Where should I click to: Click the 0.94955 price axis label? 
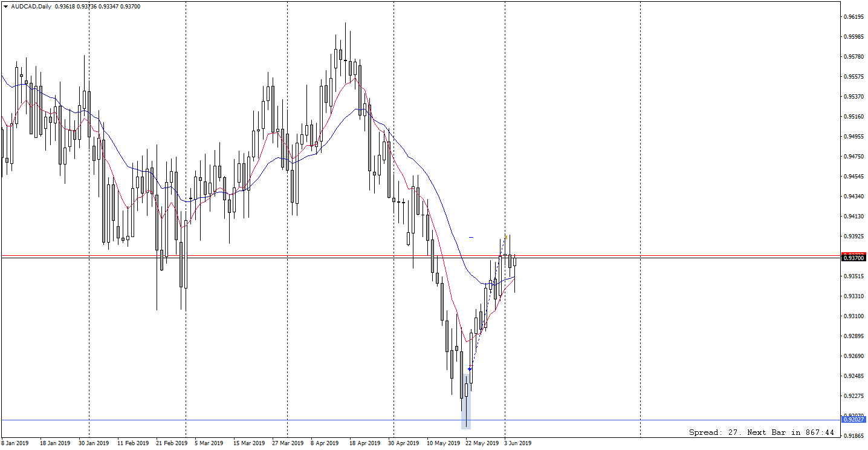tap(853, 136)
